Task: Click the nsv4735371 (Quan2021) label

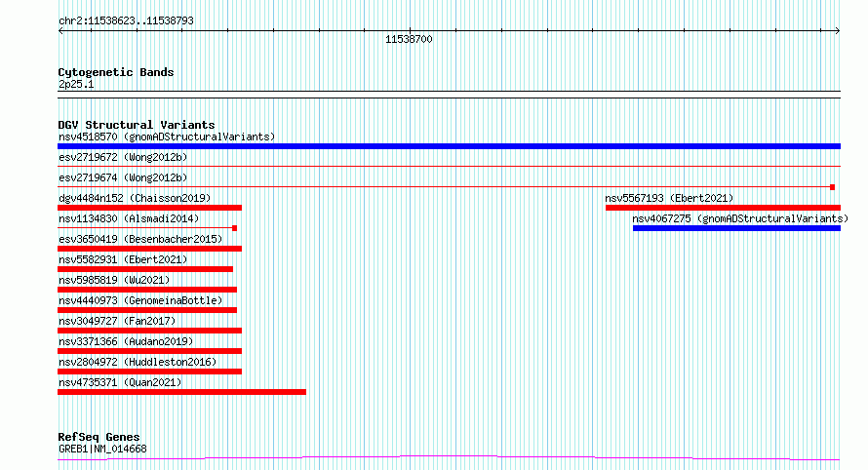Action: (120, 382)
